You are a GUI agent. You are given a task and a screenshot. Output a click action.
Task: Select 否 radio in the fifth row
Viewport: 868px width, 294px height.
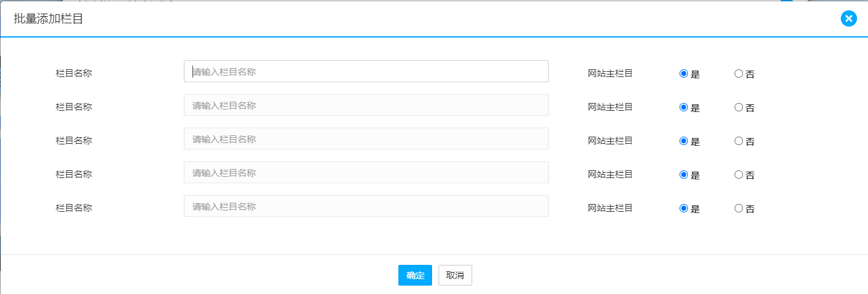pyautogui.click(x=738, y=209)
